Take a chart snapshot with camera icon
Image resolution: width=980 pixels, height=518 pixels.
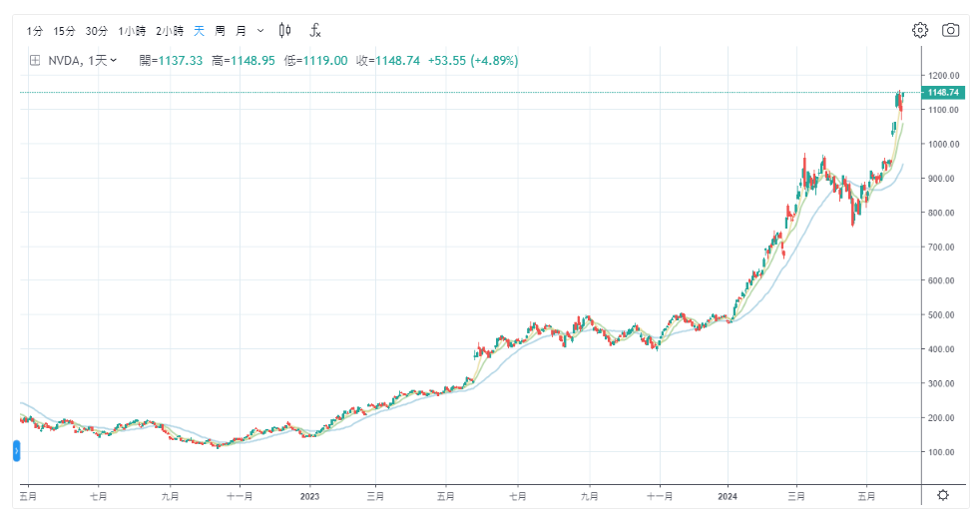pos(950,30)
